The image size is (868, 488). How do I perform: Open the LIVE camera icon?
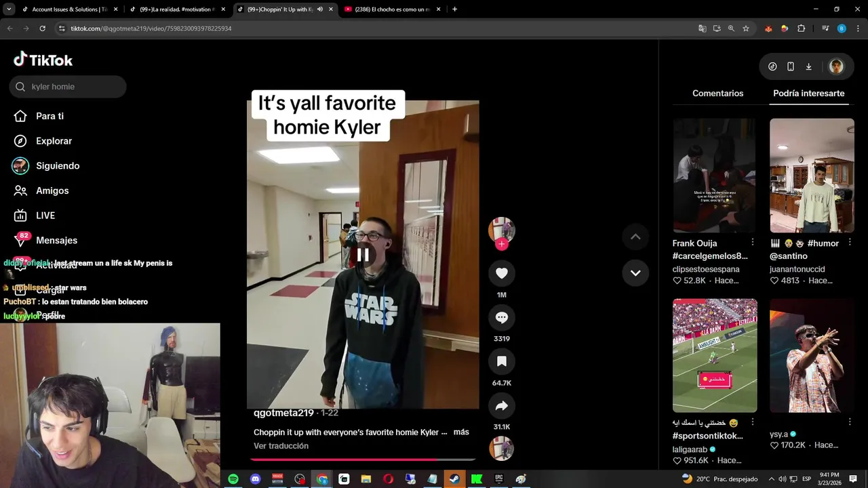coord(20,216)
